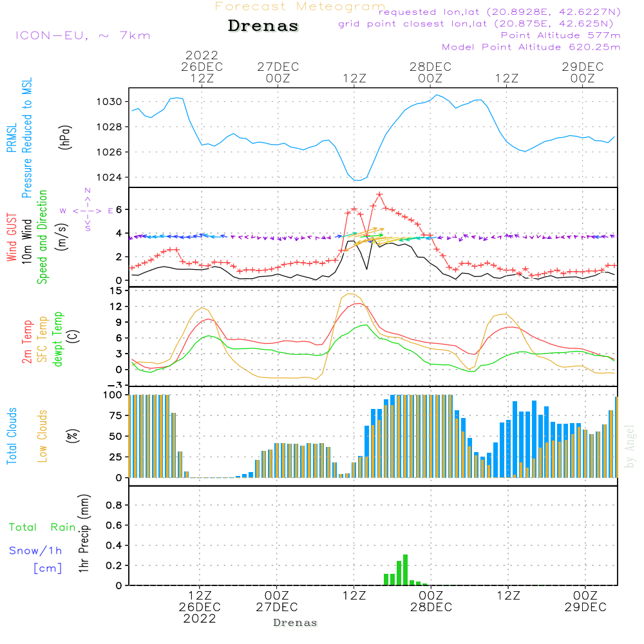
Task: Click the 'ICON-EU, ~ 7km' model label
Action: (83, 35)
